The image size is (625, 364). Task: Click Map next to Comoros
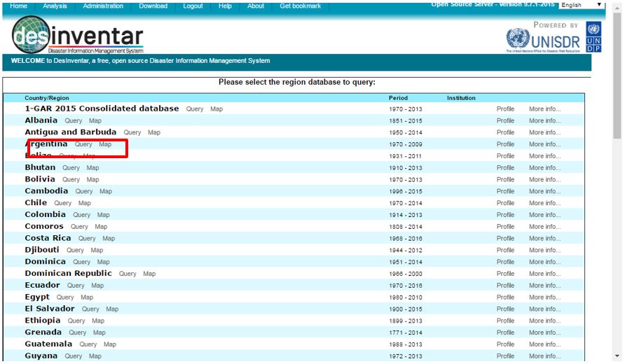(101, 227)
